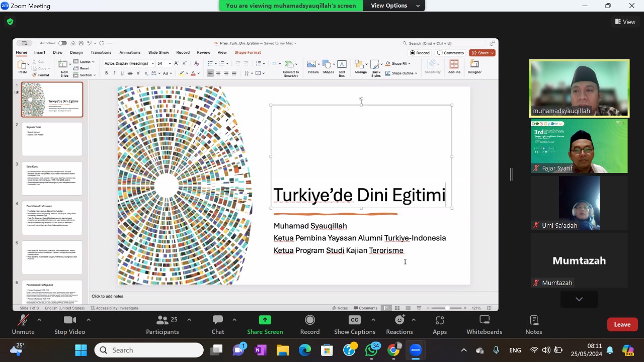This screenshot has width=644, height=362.
Task: Open the font name dropdown Aptos Display
Action: point(152,63)
